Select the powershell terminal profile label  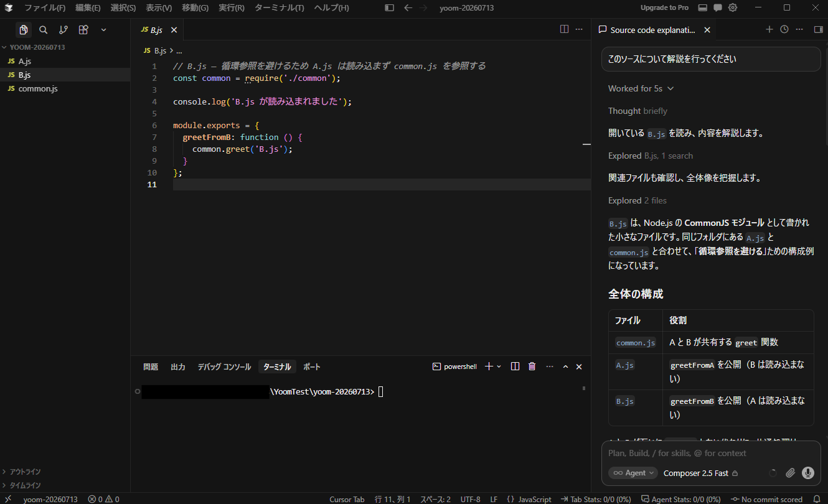pos(454,366)
